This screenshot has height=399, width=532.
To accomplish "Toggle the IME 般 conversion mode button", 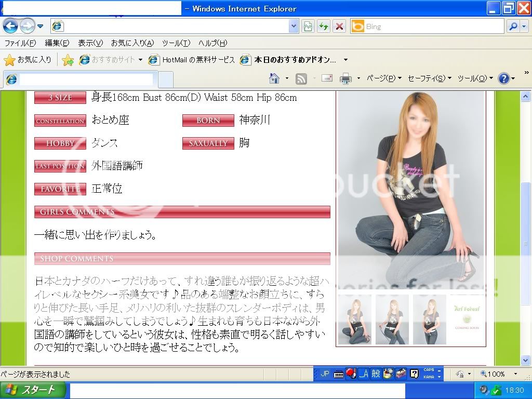I will pos(376,374).
